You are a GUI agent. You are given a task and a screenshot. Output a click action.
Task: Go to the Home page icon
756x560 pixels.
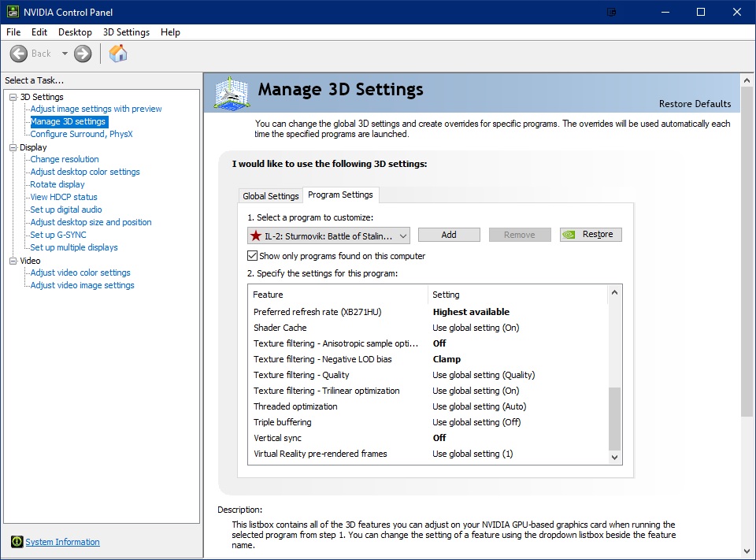(x=118, y=53)
